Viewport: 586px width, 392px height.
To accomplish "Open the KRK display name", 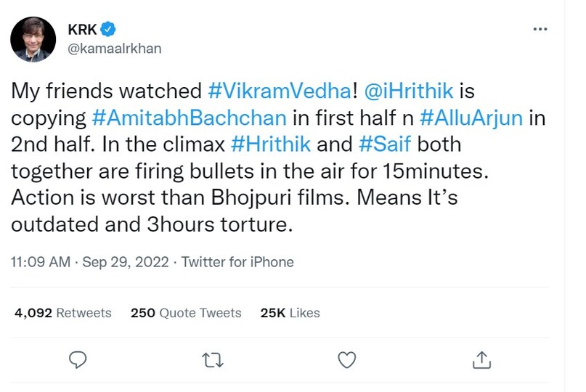I will coord(82,30).
